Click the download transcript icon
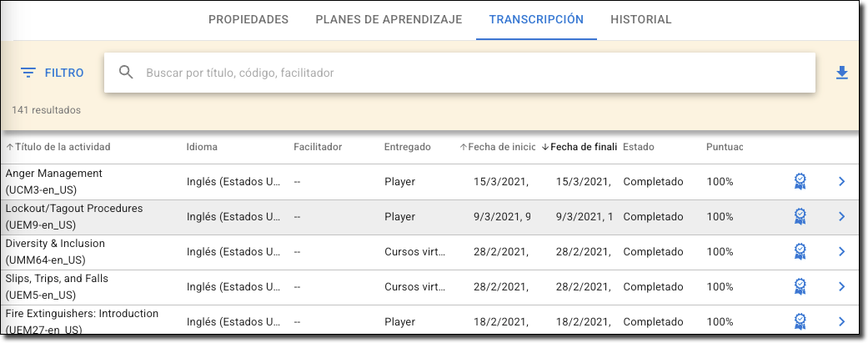 pyautogui.click(x=841, y=73)
